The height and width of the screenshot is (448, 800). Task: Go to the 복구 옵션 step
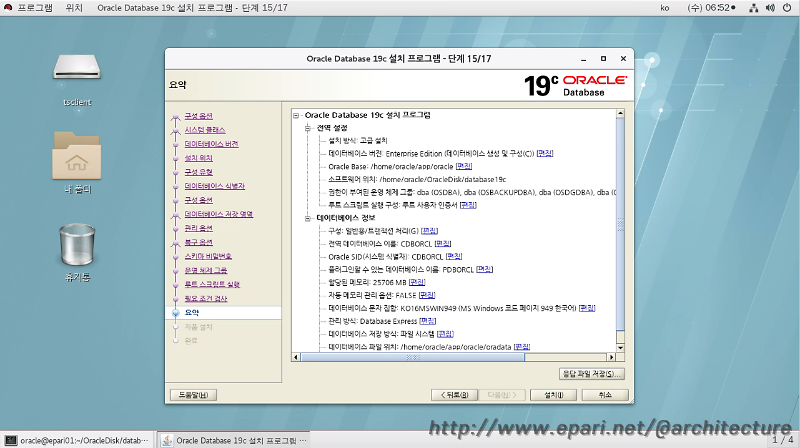[198, 242]
